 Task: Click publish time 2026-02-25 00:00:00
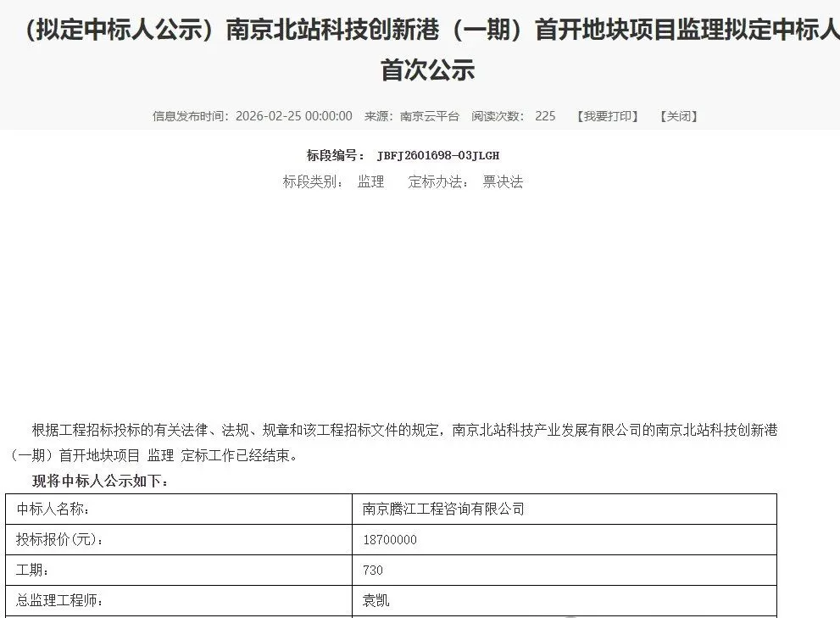click(293, 116)
